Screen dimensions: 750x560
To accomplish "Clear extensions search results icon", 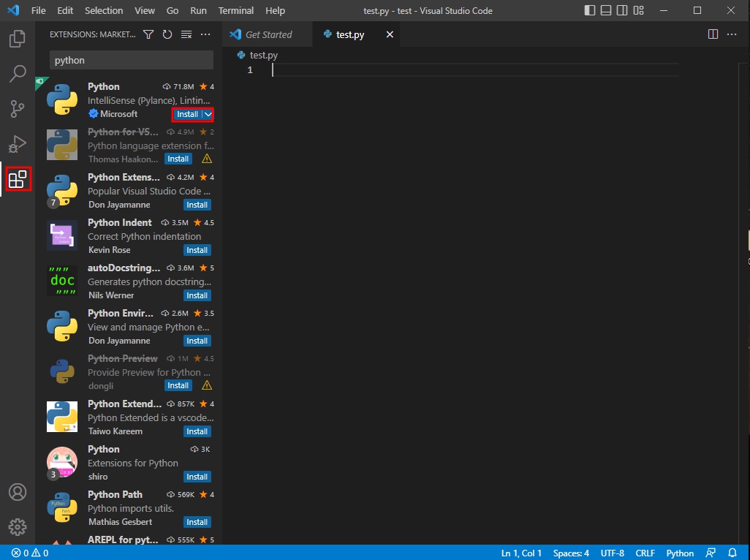I will point(186,34).
